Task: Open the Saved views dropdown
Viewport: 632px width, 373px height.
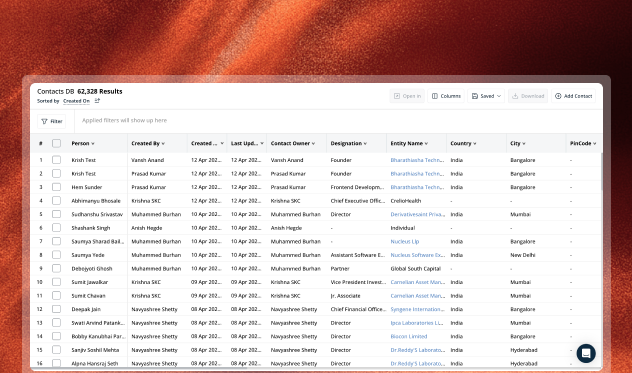Action: (486, 96)
